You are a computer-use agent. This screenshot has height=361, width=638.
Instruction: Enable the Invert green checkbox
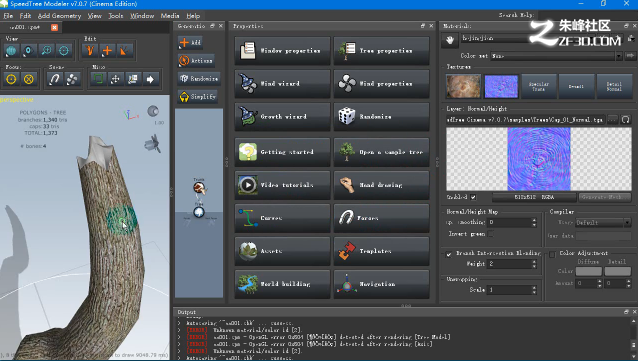tap(491, 234)
